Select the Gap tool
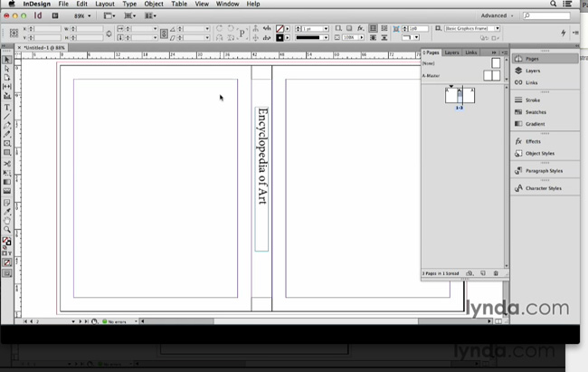 click(x=7, y=86)
